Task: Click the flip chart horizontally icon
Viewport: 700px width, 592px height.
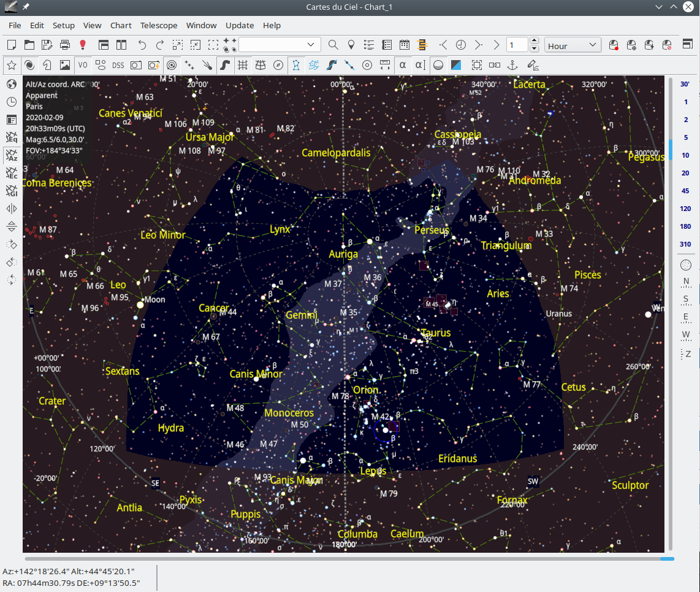Action: [x=12, y=209]
